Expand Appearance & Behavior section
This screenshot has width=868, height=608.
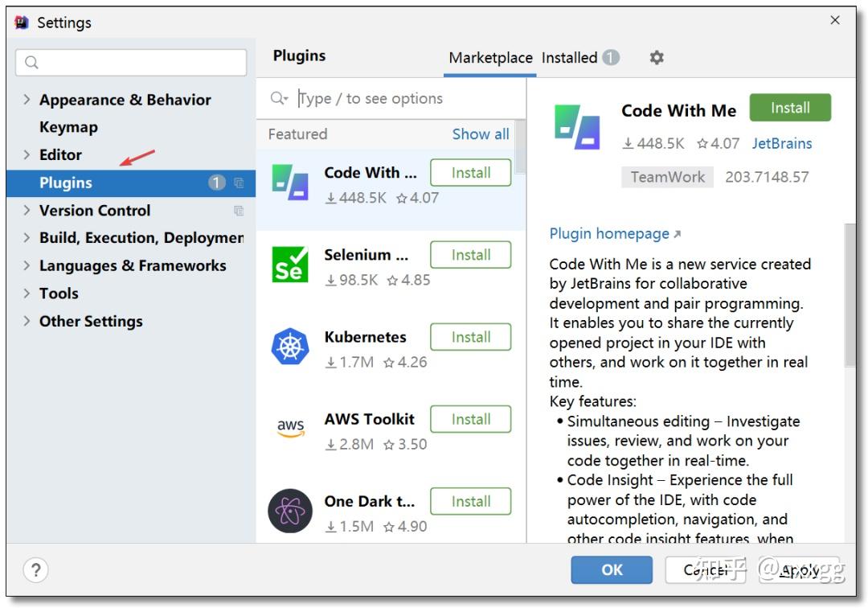[x=27, y=100]
